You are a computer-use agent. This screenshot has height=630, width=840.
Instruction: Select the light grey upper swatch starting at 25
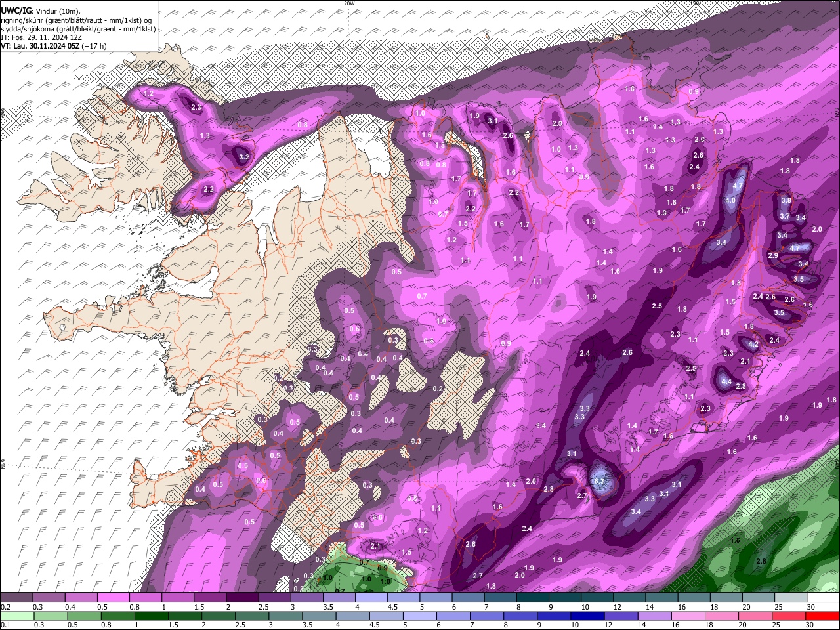(x=791, y=598)
